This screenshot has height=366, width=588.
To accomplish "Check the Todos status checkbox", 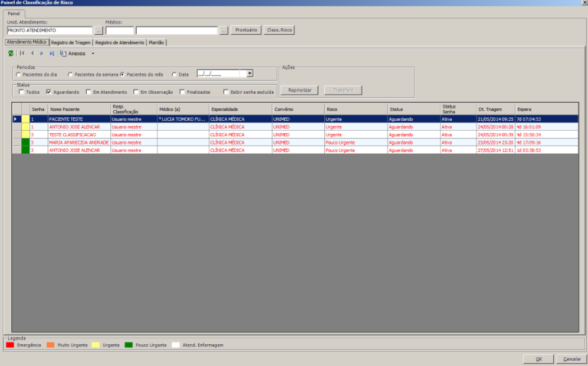I will (21, 92).
